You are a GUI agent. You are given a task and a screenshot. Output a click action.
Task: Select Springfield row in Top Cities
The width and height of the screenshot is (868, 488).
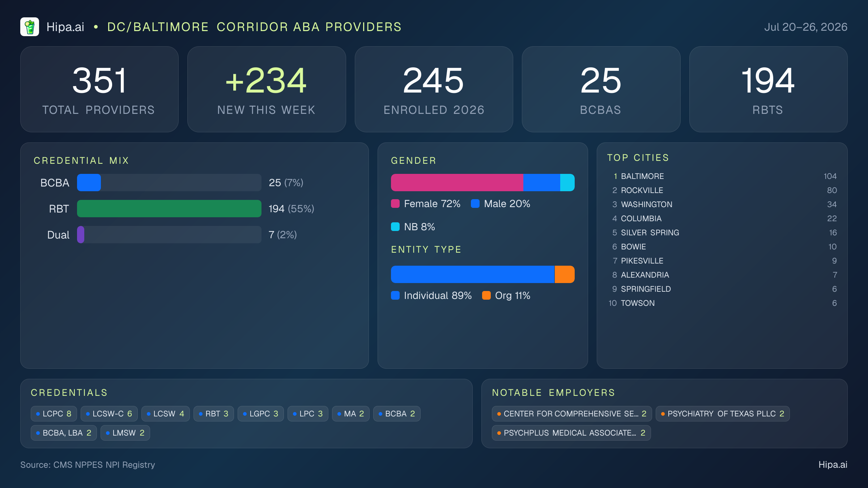click(722, 289)
